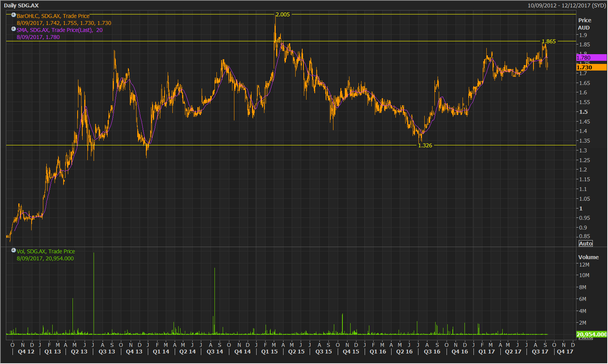Click the Auto button on price axis
The image size is (608, 364).
[x=585, y=244]
